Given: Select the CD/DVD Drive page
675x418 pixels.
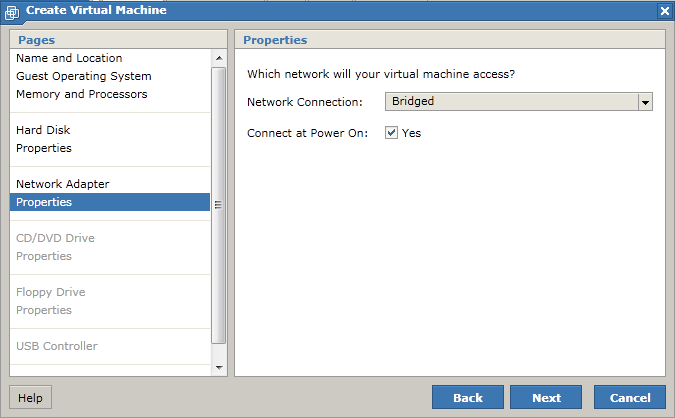Looking at the screenshot, I should [55, 238].
